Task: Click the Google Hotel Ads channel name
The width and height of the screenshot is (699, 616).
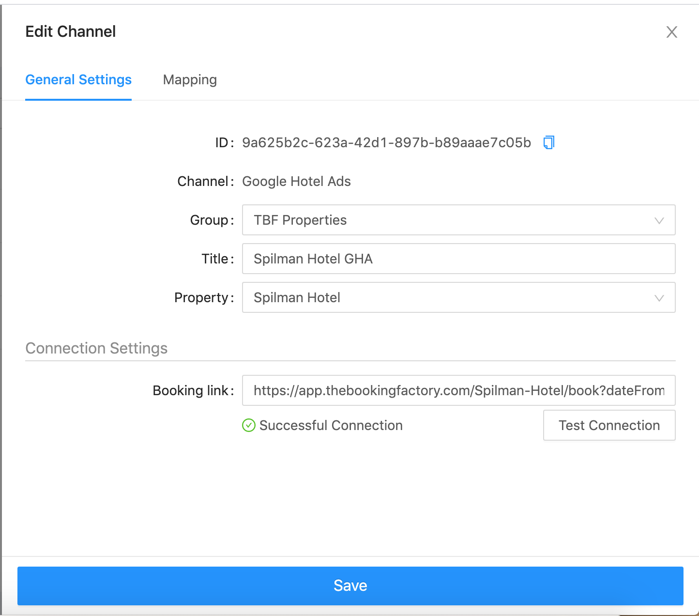Action: pos(296,181)
